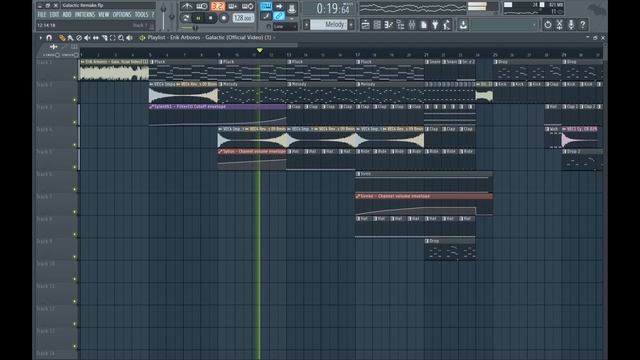Open the EDIT menu

point(54,15)
